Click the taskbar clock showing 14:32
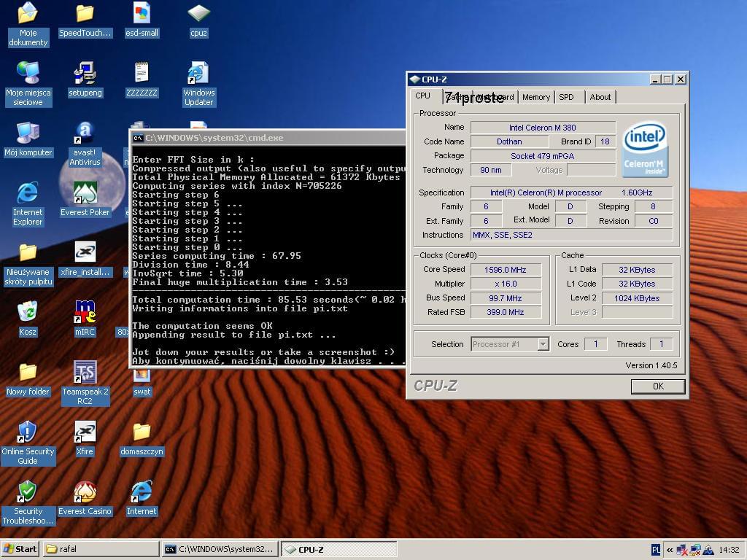The height and width of the screenshot is (560, 747). (x=729, y=550)
